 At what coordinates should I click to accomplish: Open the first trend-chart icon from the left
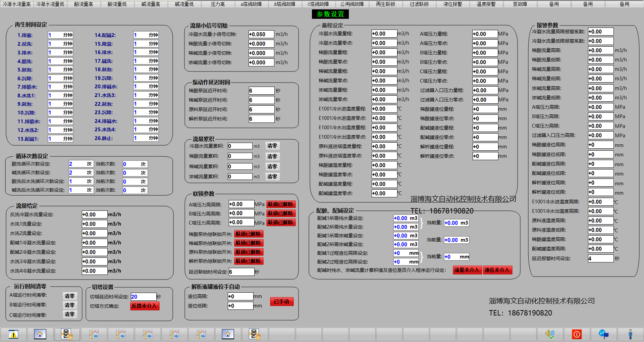click(94, 334)
